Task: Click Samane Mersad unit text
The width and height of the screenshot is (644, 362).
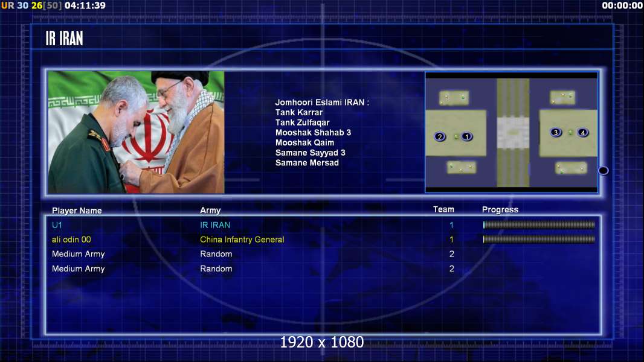Action: (x=308, y=163)
